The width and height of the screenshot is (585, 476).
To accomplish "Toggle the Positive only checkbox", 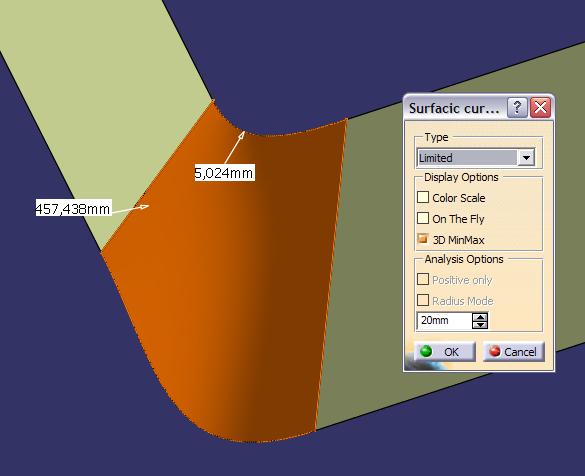I will coord(423,279).
